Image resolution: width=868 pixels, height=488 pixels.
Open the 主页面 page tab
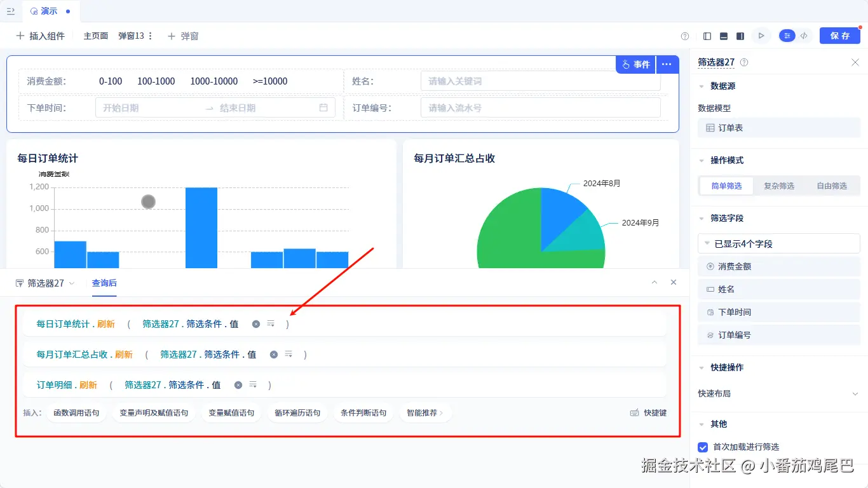click(96, 36)
